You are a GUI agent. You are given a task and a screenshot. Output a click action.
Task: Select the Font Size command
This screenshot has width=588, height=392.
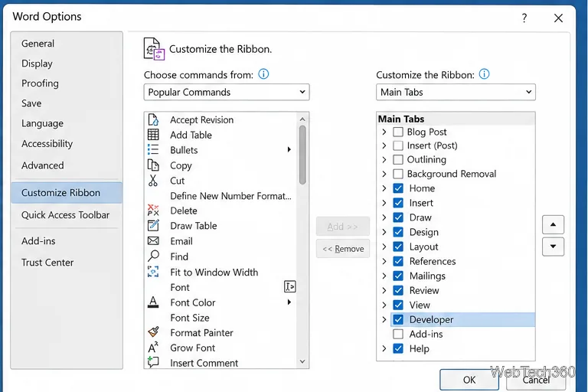point(190,318)
